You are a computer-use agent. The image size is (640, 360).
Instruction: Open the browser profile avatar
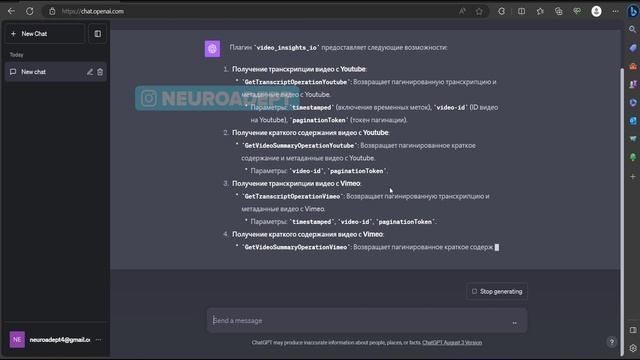coord(596,11)
